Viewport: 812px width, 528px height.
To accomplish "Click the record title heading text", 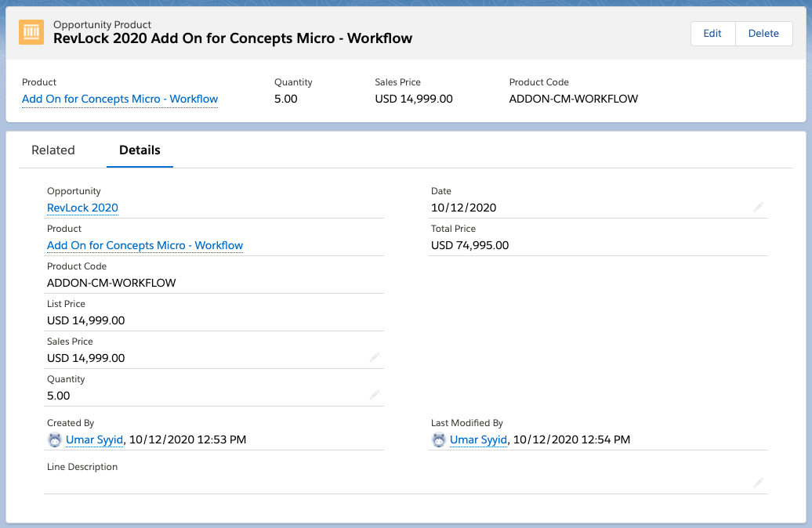I will point(232,38).
